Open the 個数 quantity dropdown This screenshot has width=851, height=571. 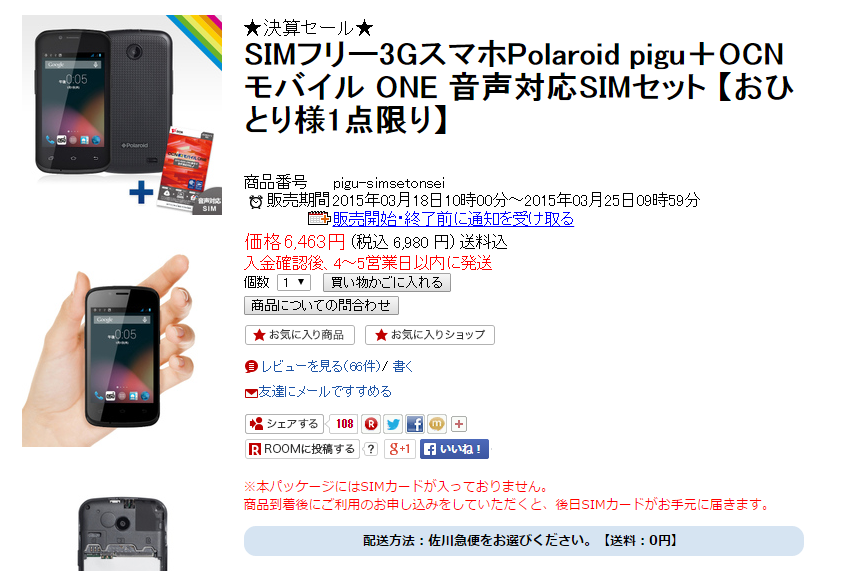click(x=294, y=283)
